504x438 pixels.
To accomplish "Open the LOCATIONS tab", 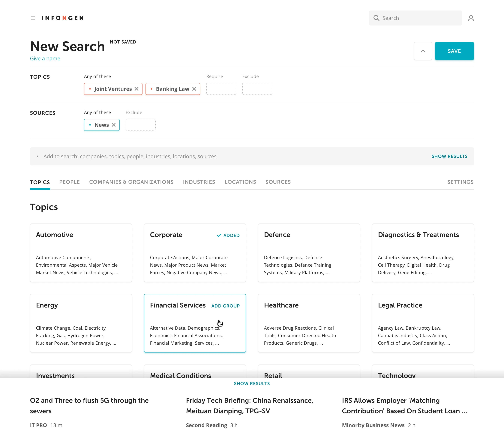I will [x=240, y=182].
